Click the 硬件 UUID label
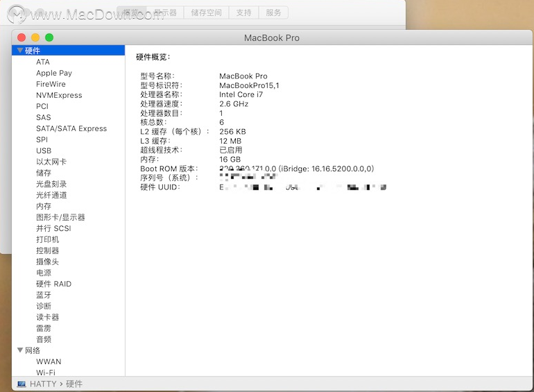This screenshot has width=534, height=392. 160,187
